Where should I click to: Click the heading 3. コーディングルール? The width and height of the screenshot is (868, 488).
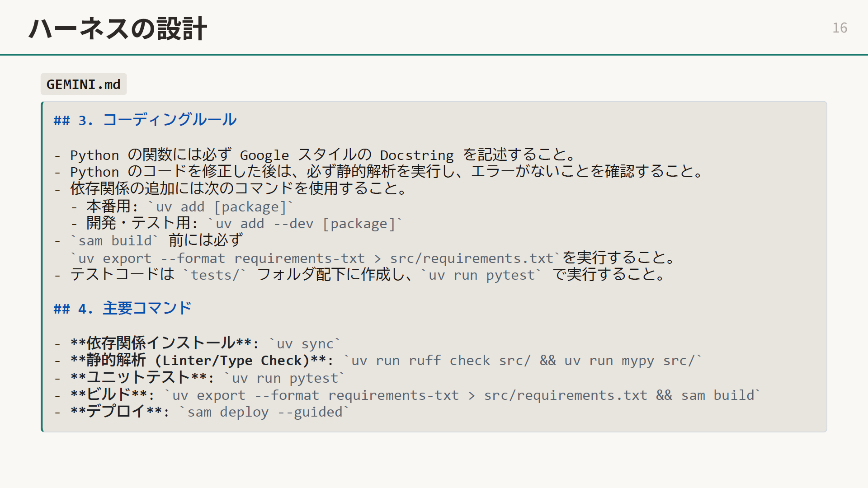(145, 120)
